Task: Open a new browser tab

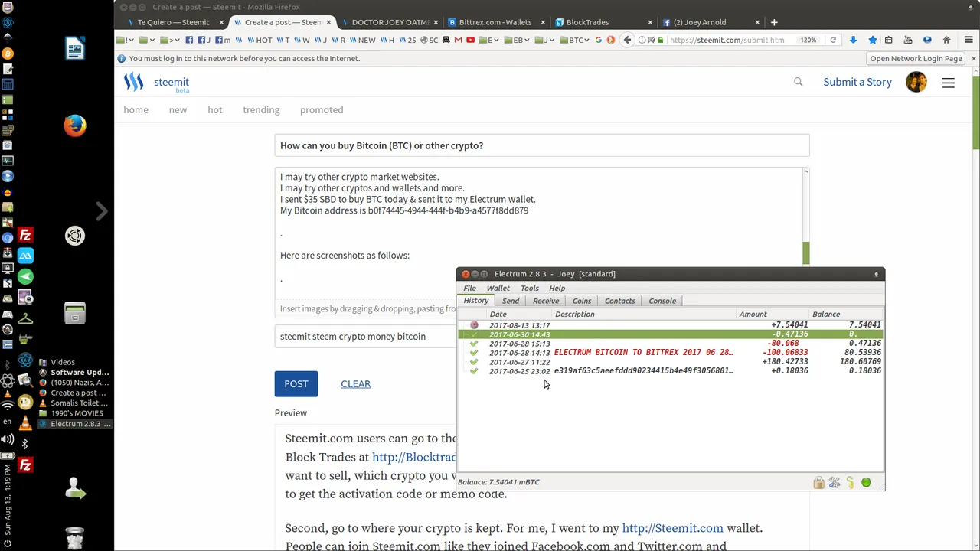Action: click(774, 22)
